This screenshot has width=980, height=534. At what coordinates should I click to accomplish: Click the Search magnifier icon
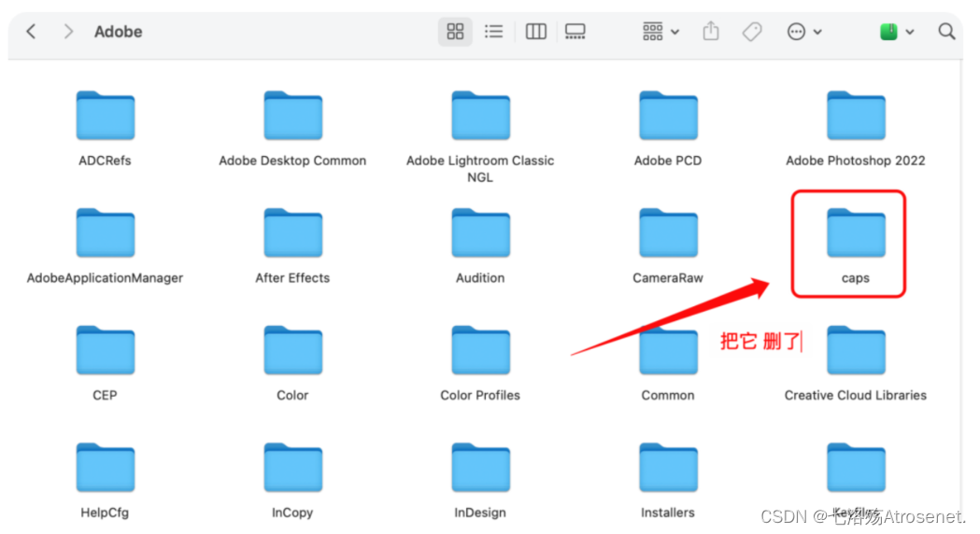[947, 31]
